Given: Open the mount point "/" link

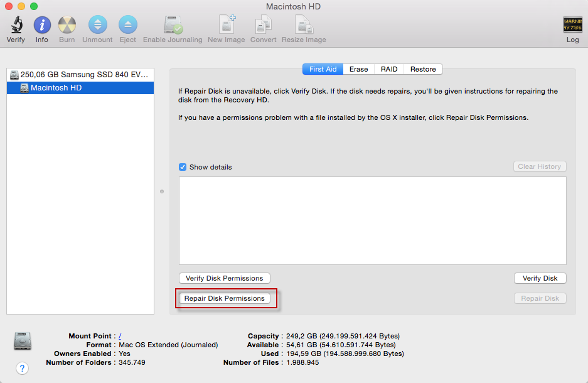Looking at the screenshot, I should (x=120, y=336).
